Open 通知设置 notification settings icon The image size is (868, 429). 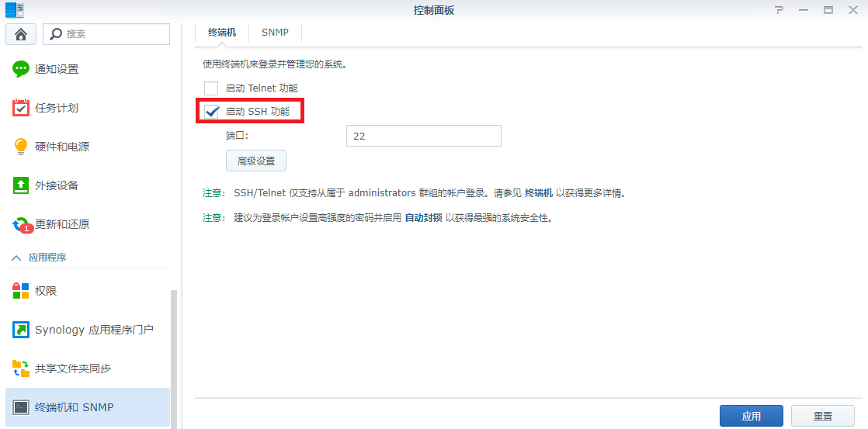21,69
